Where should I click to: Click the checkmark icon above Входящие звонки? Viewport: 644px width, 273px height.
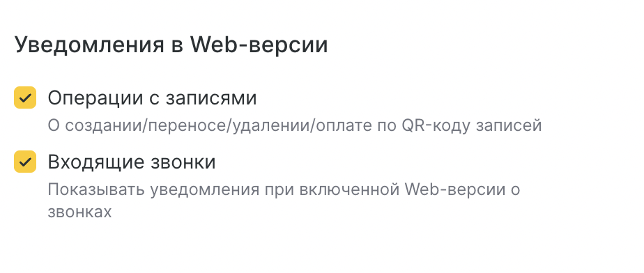[25, 97]
